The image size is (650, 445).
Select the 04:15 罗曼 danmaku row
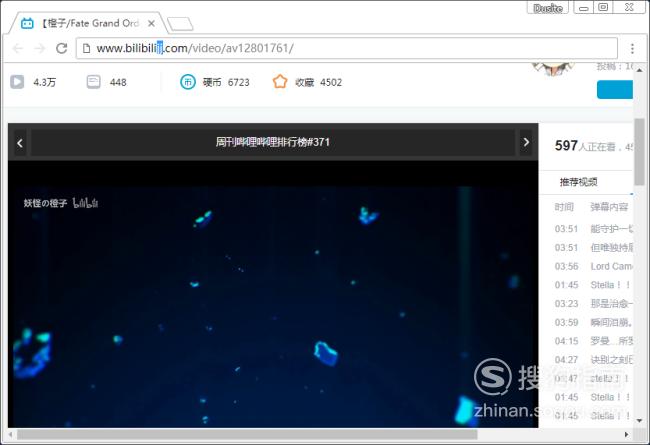click(x=594, y=340)
